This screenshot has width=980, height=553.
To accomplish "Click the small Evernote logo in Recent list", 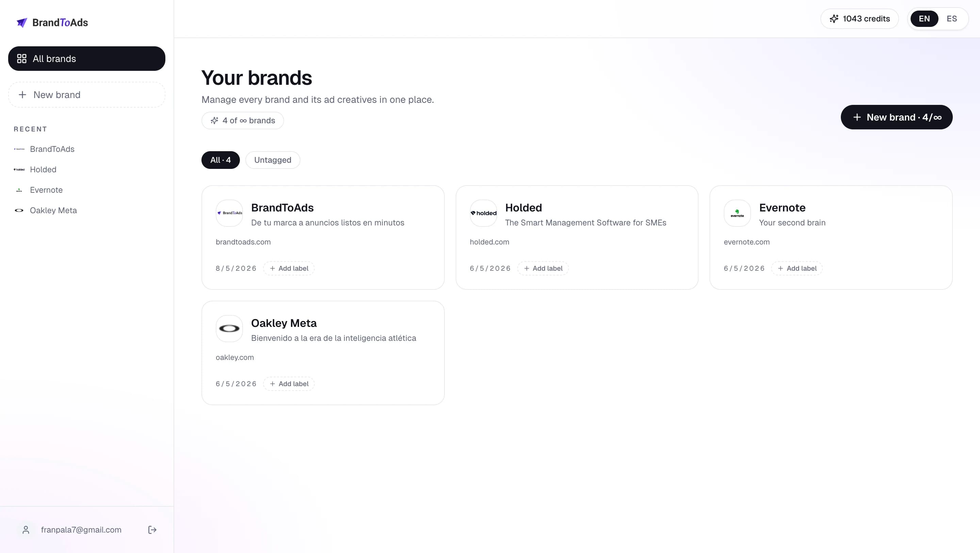I will click(x=19, y=190).
